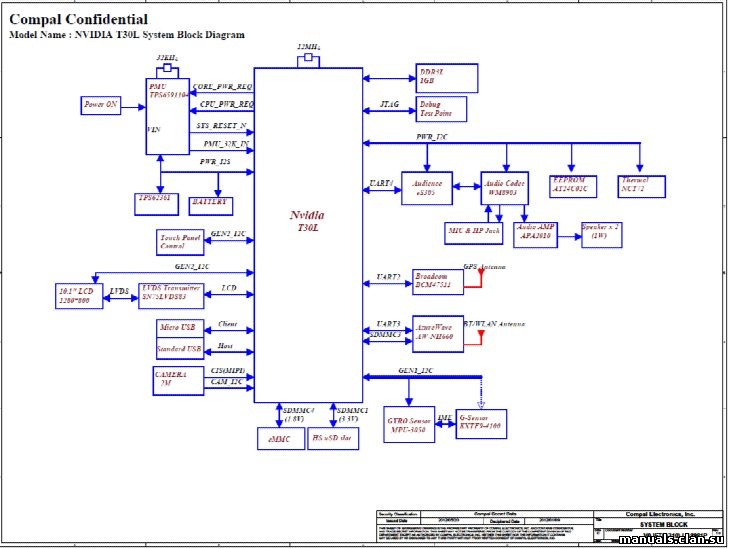This screenshot has height=549, width=729.
Task: Select the DDR3L 1GB memory block
Action: [447, 78]
